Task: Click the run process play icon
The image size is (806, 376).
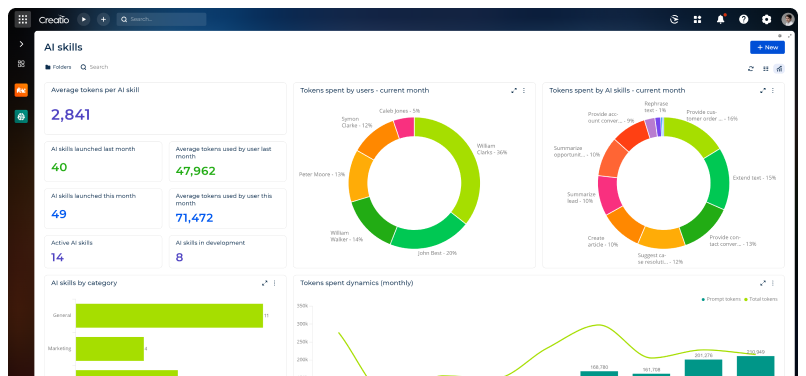Action: pos(83,20)
